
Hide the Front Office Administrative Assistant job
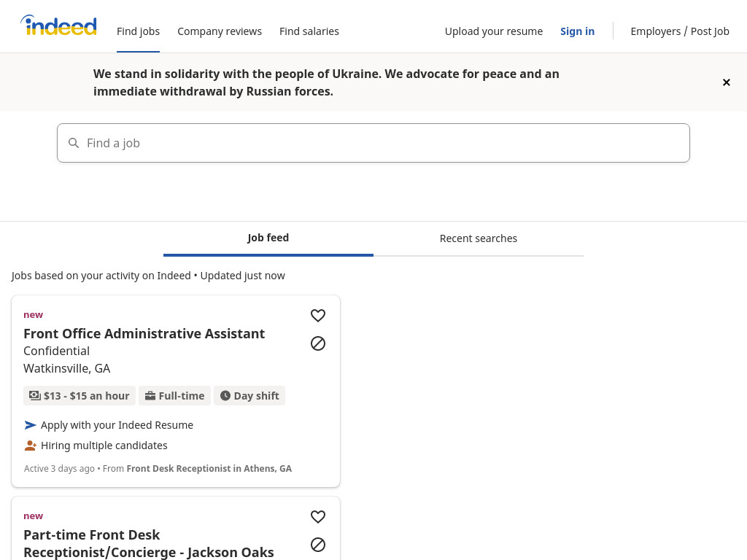tap(318, 343)
